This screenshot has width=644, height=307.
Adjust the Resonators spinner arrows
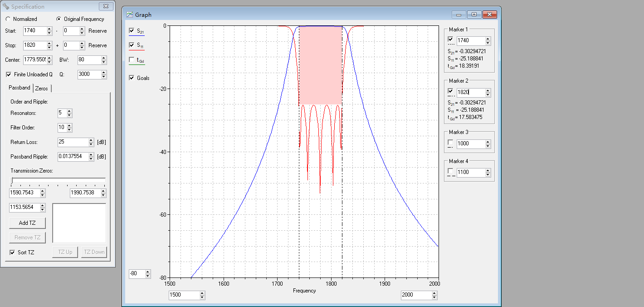pos(69,113)
